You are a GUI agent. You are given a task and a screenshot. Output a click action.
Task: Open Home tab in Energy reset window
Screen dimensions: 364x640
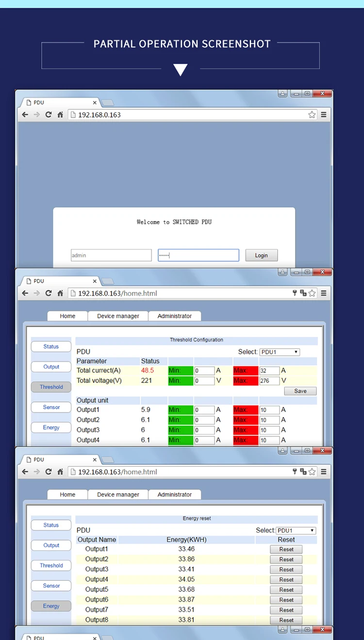[67, 494]
